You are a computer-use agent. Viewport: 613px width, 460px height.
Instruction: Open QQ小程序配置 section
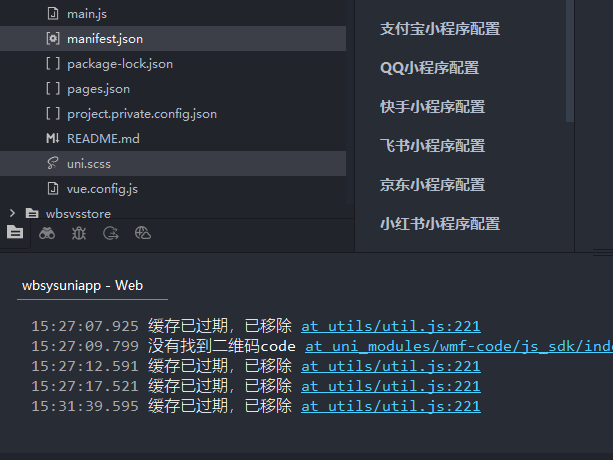[429, 68]
